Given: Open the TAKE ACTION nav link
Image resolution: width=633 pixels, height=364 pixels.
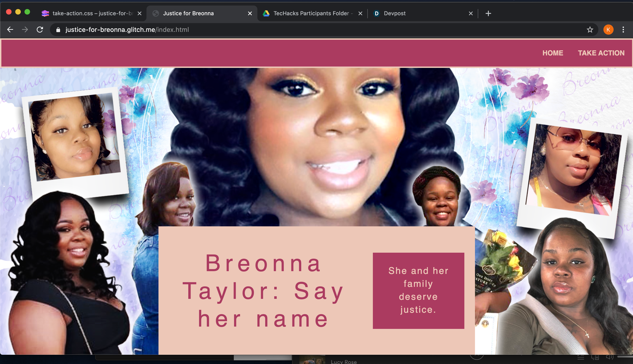Looking at the screenshot, I should [601, 53].
